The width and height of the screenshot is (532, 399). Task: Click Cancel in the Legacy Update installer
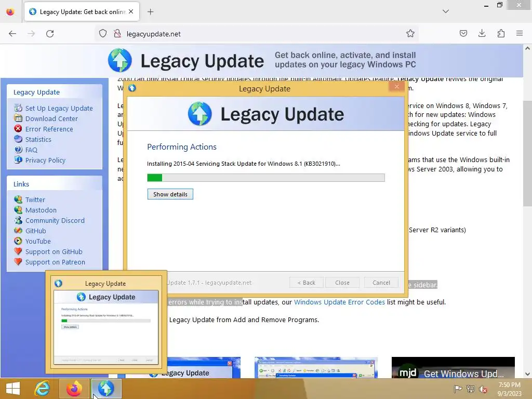point(381,283)
